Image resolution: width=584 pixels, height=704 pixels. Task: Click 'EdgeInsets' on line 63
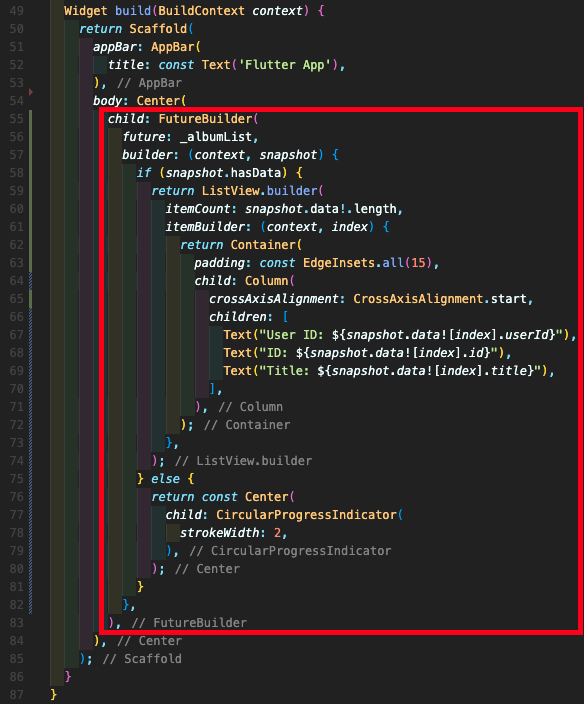tap(338, 263)
